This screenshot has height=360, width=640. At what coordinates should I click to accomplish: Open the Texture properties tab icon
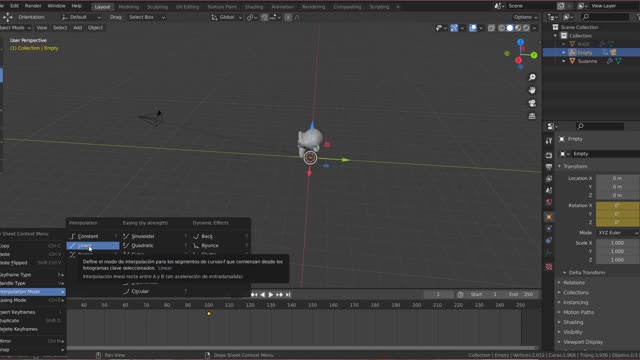(549, 267)
